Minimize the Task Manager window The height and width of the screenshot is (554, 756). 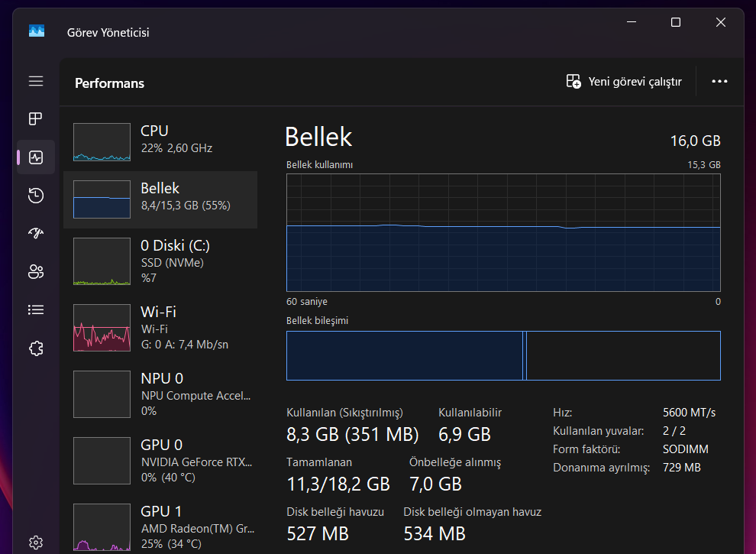click(x=632, y=22)
